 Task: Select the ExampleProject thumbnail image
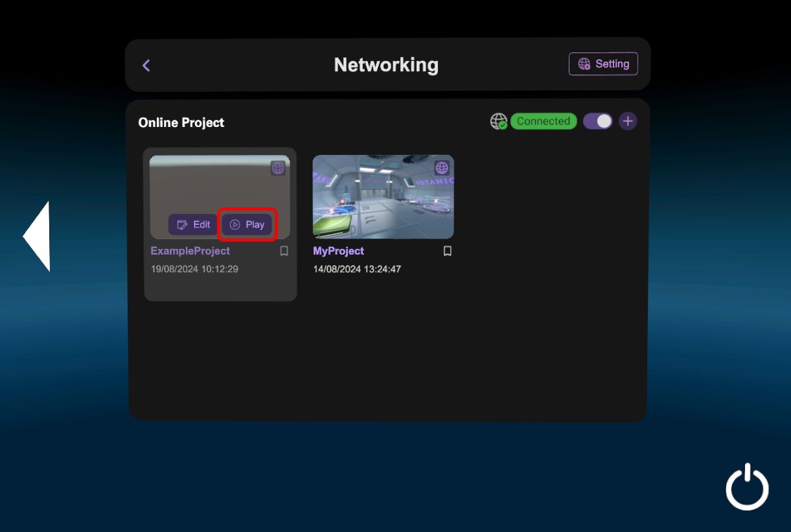tap(219, 185)
